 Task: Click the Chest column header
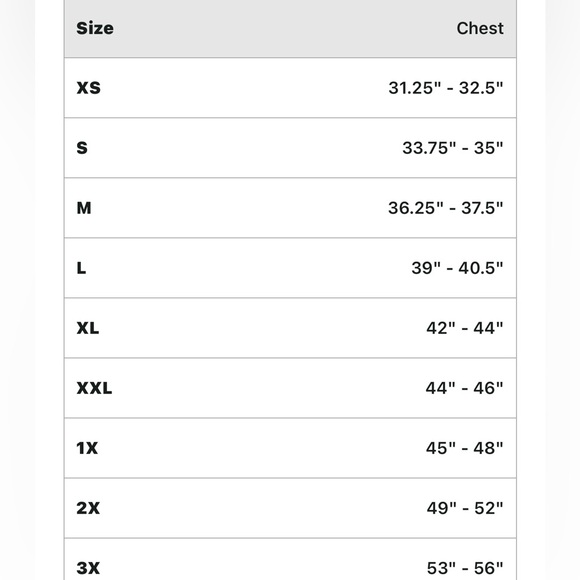[480, 28]
